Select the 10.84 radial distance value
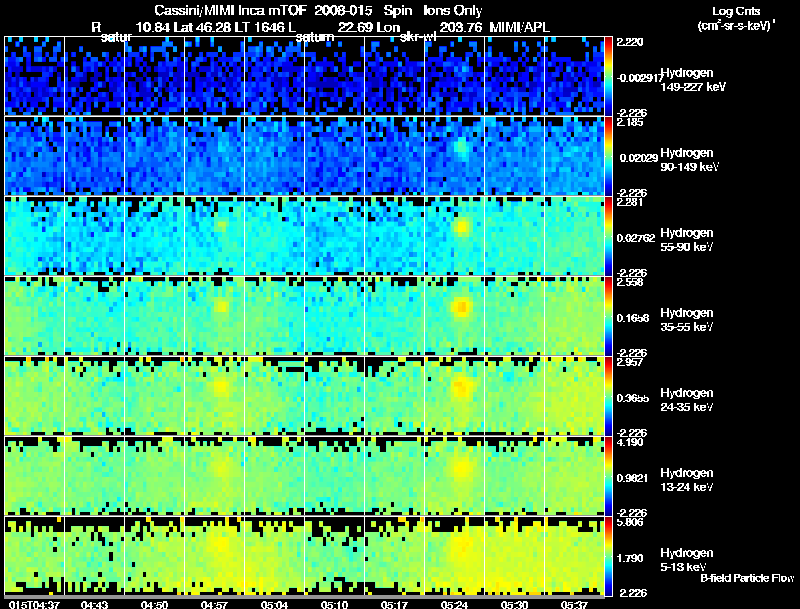800x609 pixels. tap(153, 27)
